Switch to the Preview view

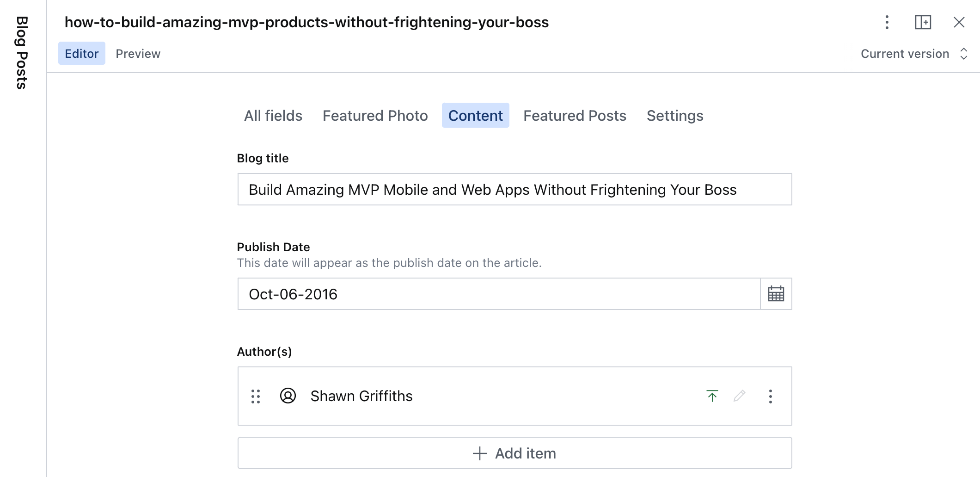click(x=138, y=54)
